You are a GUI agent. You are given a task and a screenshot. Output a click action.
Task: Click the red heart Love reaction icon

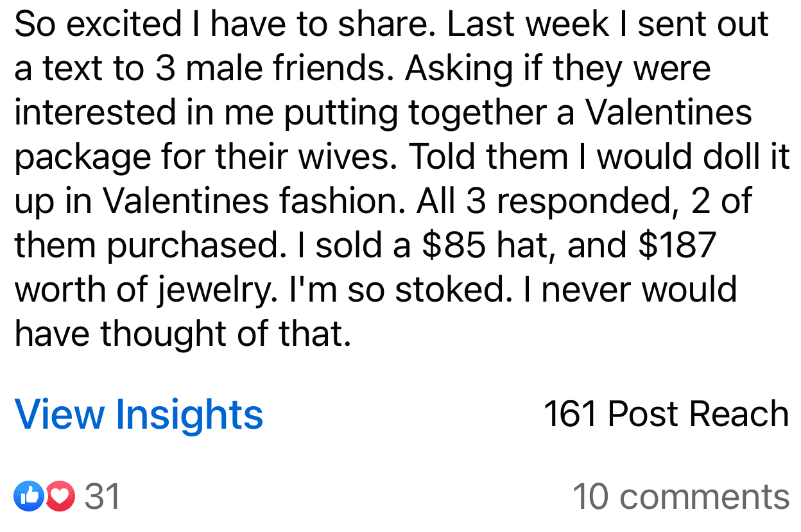(x=60, y=497)
